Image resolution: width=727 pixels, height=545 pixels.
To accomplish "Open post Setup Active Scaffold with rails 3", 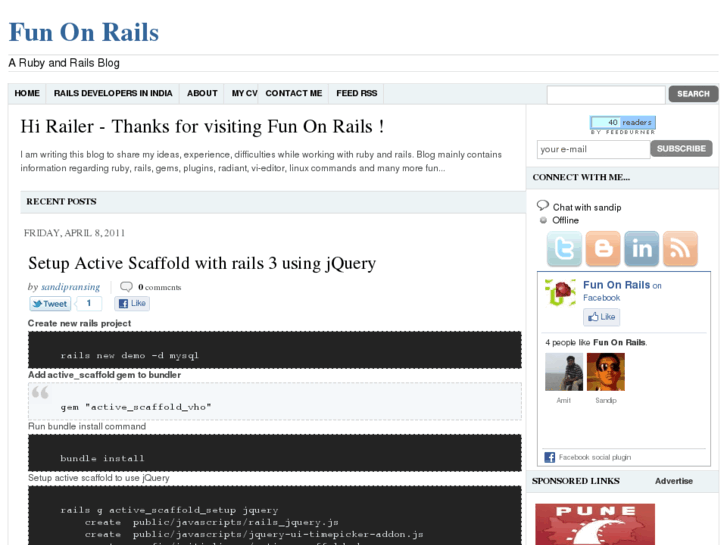I will tap(202, 263).
